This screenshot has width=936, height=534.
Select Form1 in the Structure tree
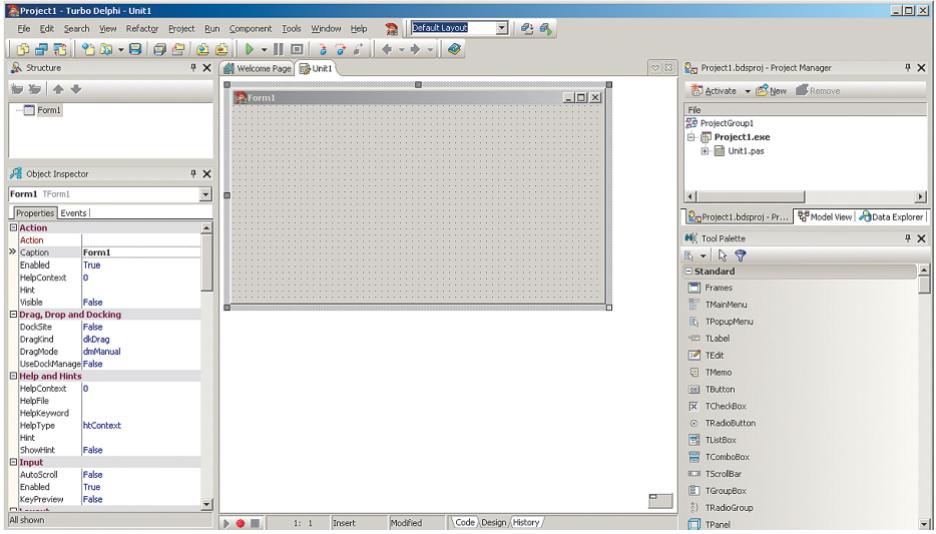click(x=49, y=110)
